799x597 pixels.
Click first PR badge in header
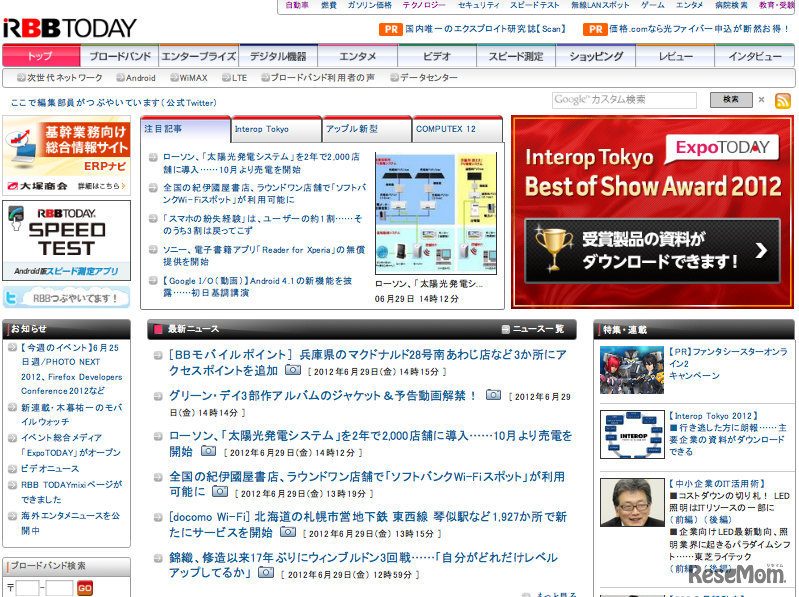tap(391, 30)
